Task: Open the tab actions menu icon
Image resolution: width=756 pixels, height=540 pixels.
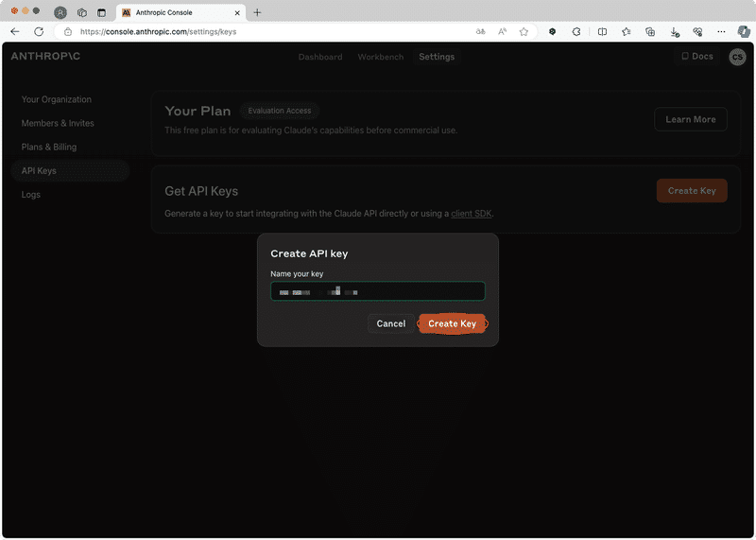Action: click(101, 13)
